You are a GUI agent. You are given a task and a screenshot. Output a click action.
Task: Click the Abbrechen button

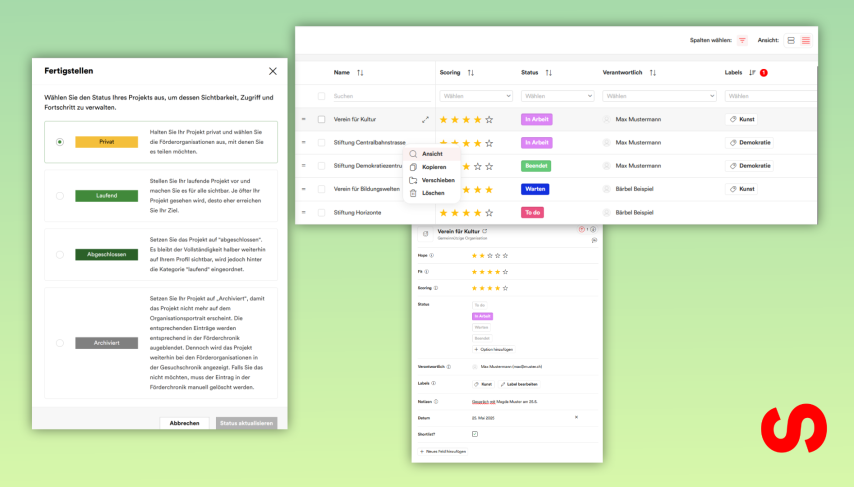click(x=184, y=423)
